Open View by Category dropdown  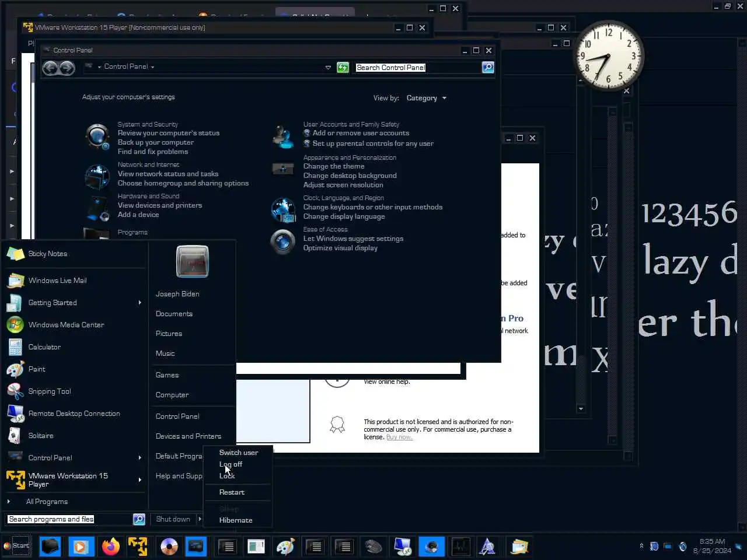click(426, 98)
